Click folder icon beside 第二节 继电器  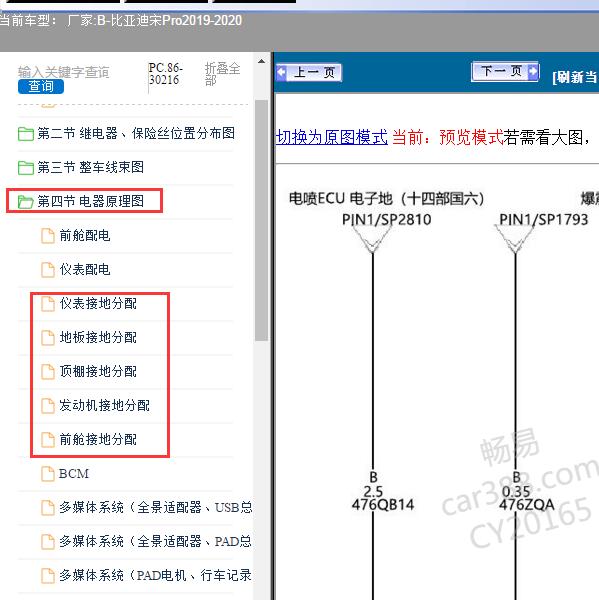tap(26, 134)
